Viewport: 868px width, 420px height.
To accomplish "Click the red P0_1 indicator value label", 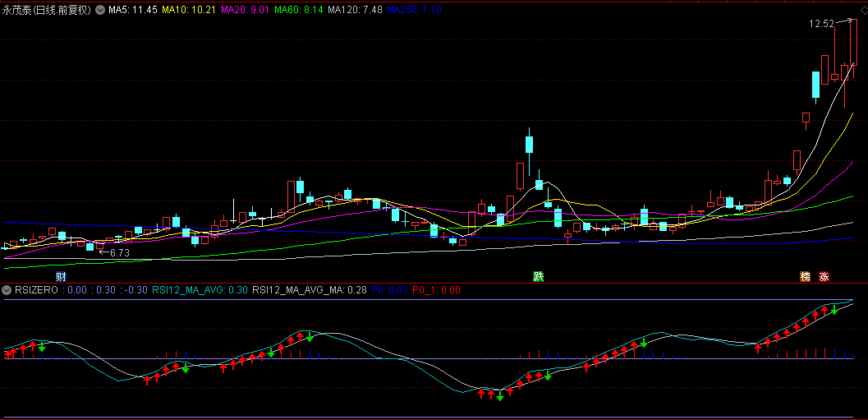I will 436,289.
